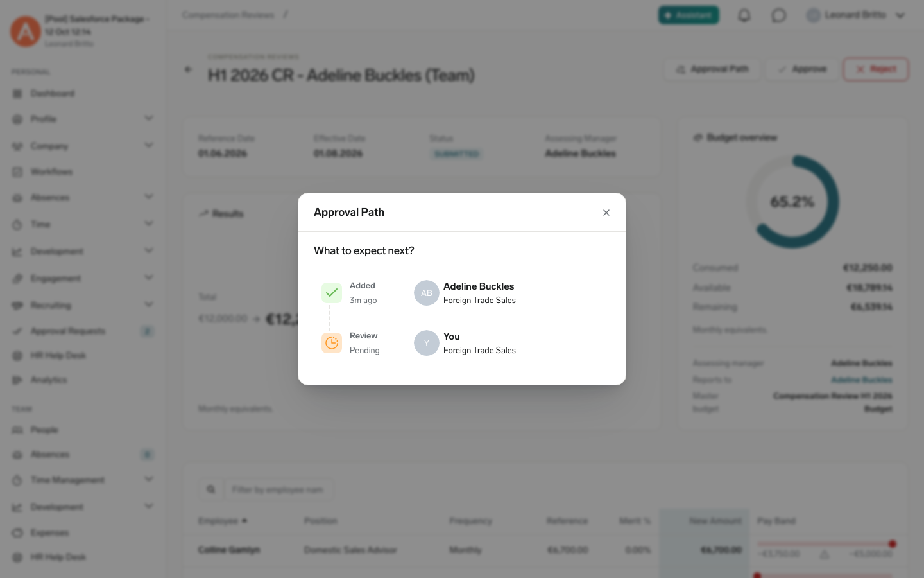Click the magnifier icon beside the employee filter
Viewport: 924px width, 578px height.
(211, 489)
